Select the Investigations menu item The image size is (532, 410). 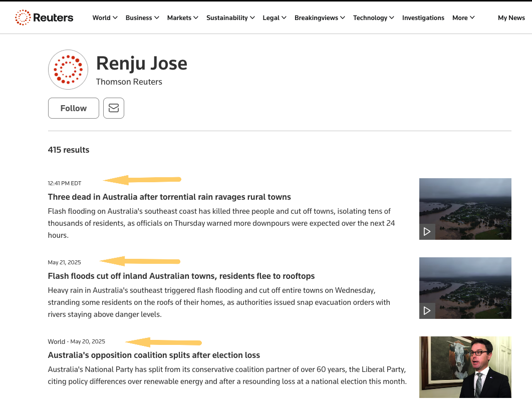pos(423,18)
